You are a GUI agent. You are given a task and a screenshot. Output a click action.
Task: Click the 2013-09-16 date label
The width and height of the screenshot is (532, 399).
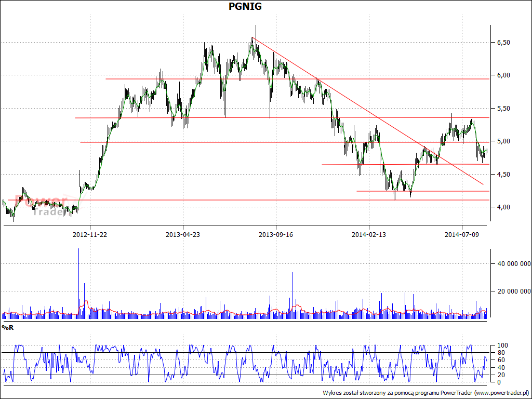click(x=276, y=234)
